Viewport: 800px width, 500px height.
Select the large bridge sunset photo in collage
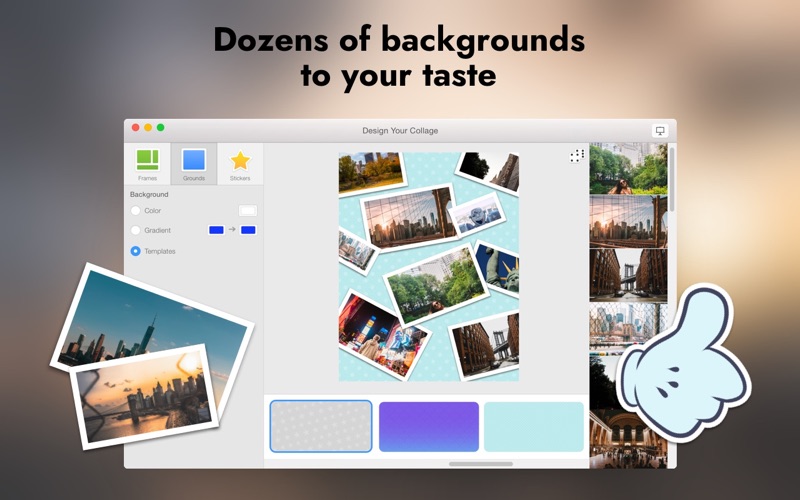click(x=409, y=216)
